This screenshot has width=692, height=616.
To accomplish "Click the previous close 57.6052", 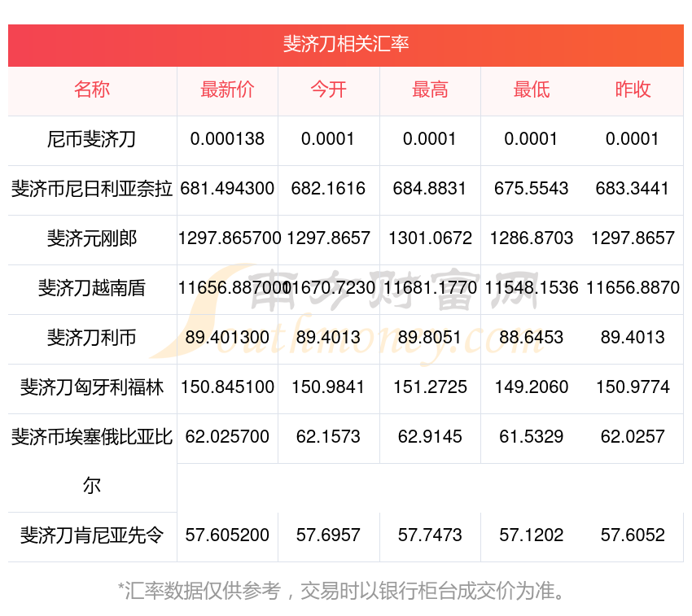I will [x=633, y=535].
